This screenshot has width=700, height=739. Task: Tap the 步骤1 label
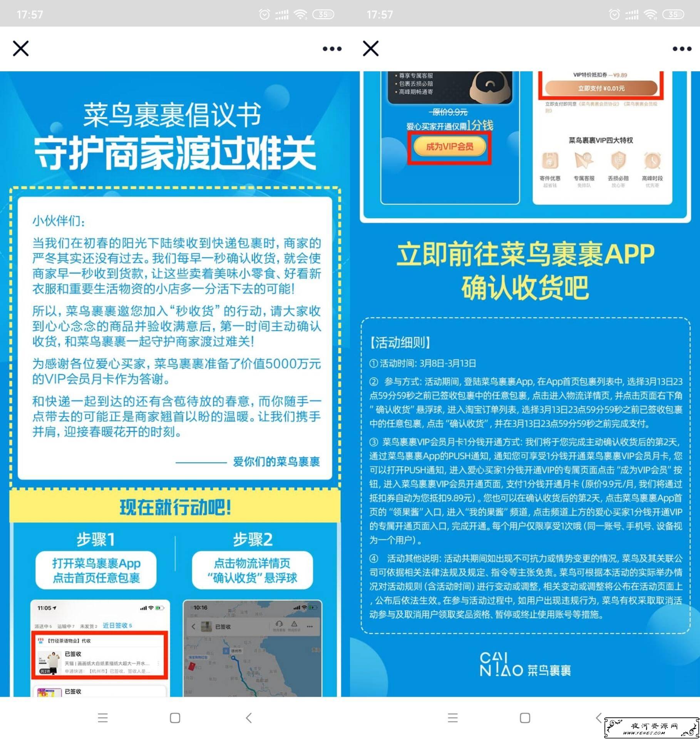point(96,539)
